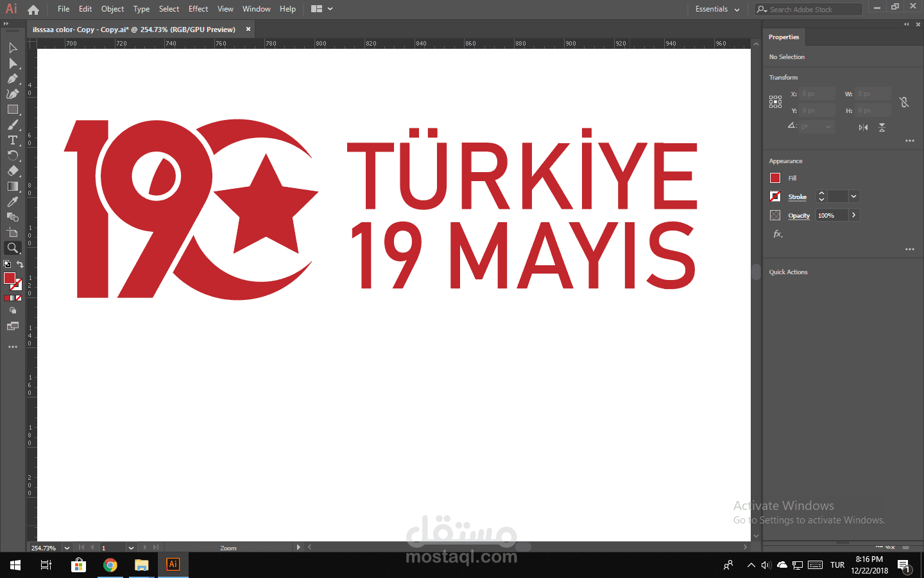Open Edit Toolbar three dots

coord(13,347)
